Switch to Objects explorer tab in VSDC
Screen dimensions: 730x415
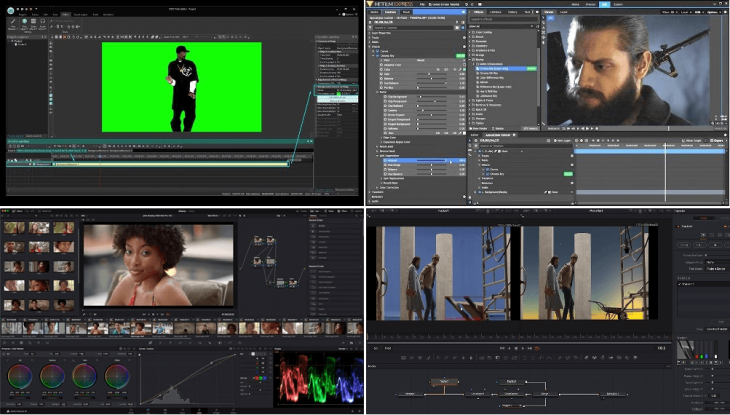(34, 136)
